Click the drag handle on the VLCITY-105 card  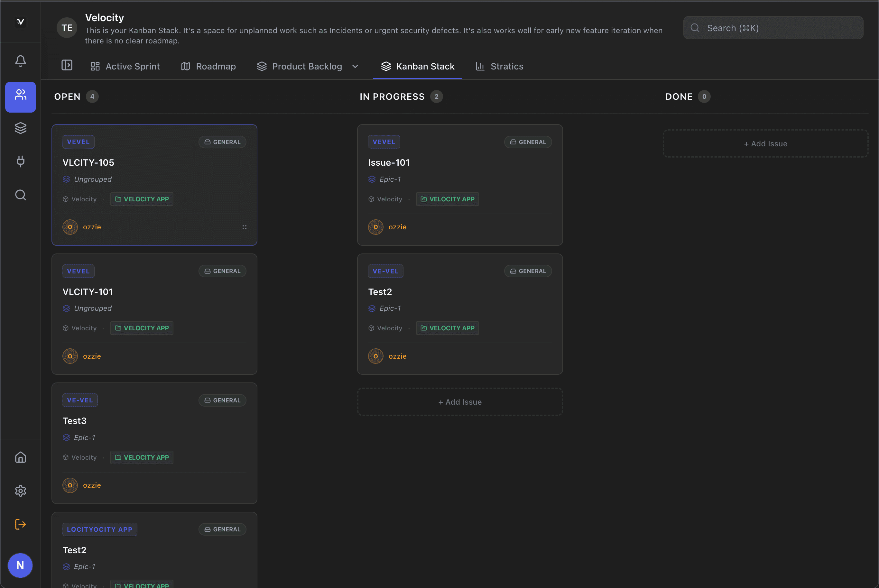click(x=244, y=227)
